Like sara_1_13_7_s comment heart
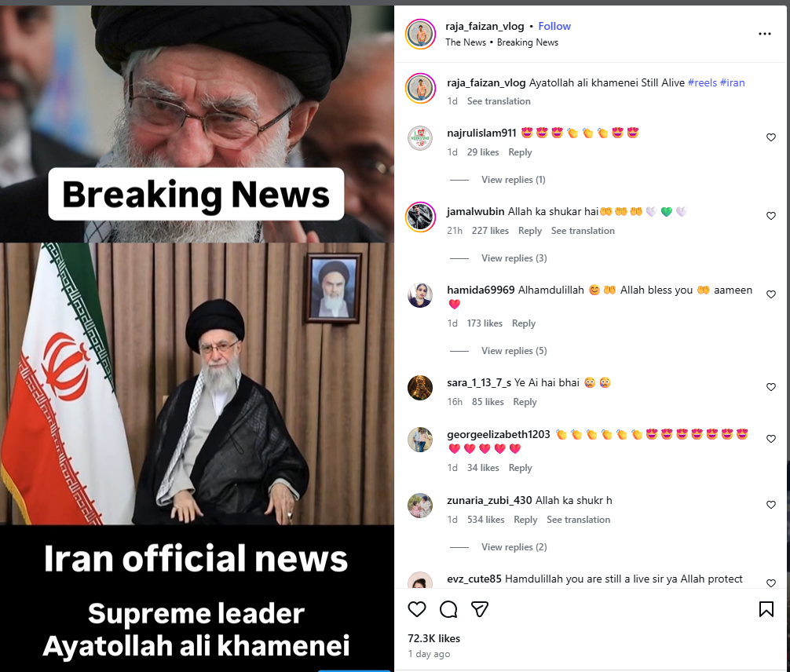 point(771,387)
